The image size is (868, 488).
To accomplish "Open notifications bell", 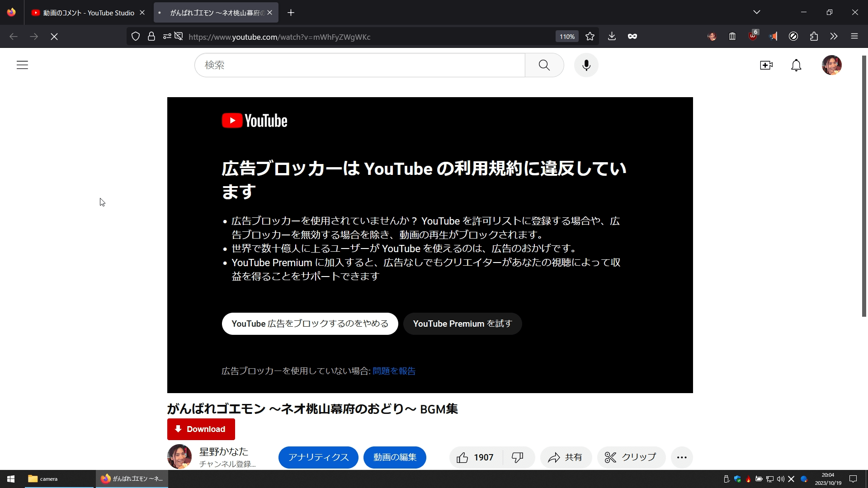I will click(x=796, y=65).
